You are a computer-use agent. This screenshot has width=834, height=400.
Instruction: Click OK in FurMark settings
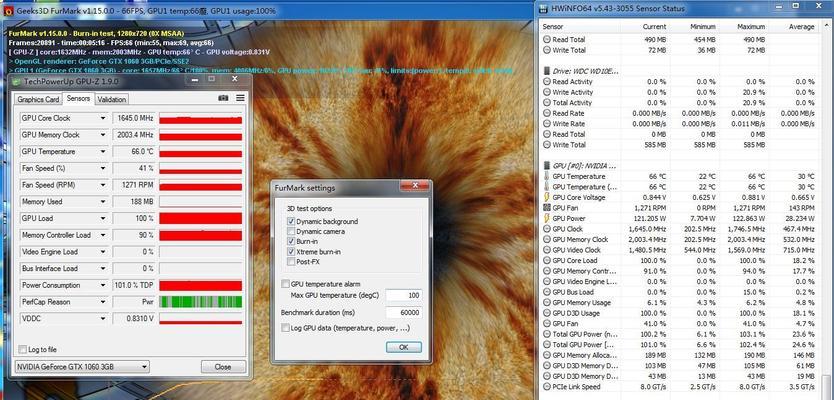[x=404, y=347]
